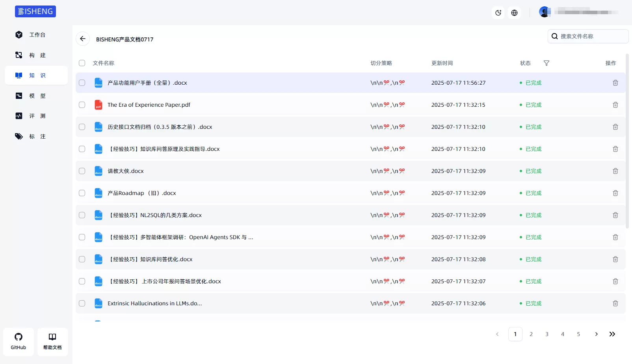Delete The Era of Experience Paper.pdf

[x=615, y=105]
